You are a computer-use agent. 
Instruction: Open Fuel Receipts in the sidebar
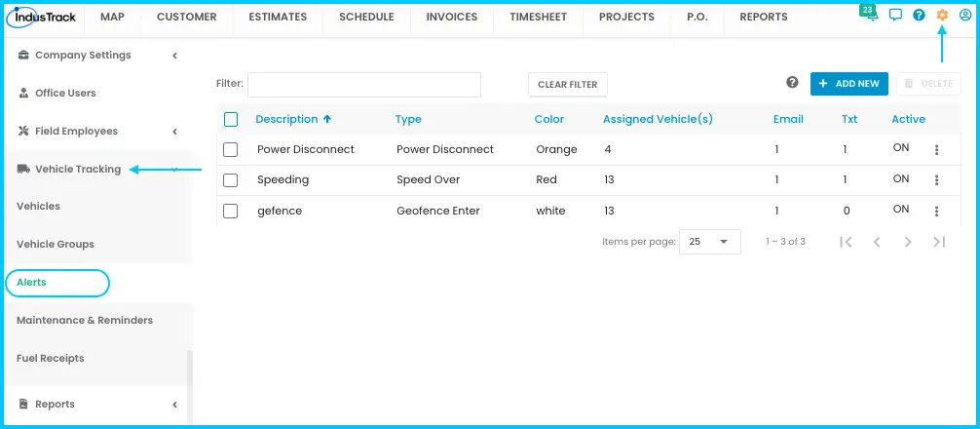51,359
